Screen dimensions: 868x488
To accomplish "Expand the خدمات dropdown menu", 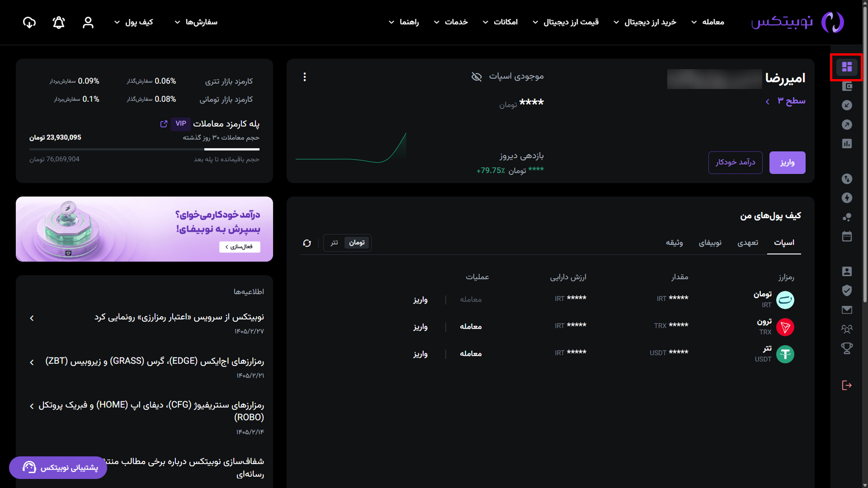I will (451, 22).
